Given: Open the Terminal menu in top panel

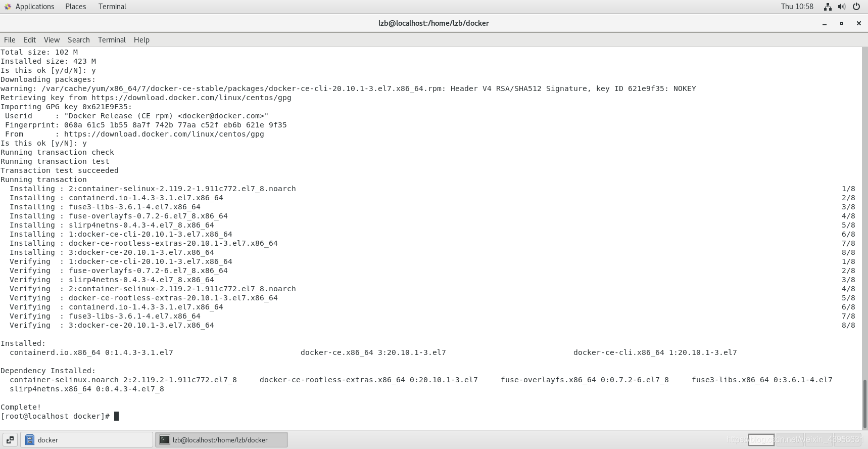Looking at the screenshot, I should pos(112,7).
